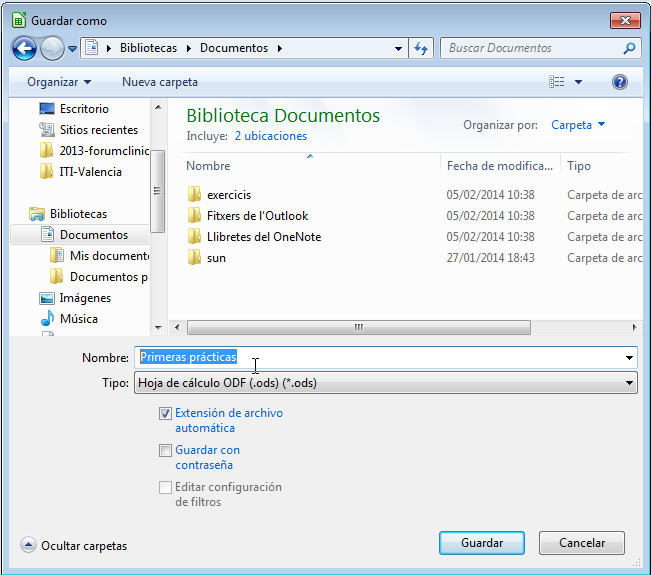This screenshot has height=575, width=651.
Task: Click the refresh icon beside address bar
Action: click(x=421, y=49)
